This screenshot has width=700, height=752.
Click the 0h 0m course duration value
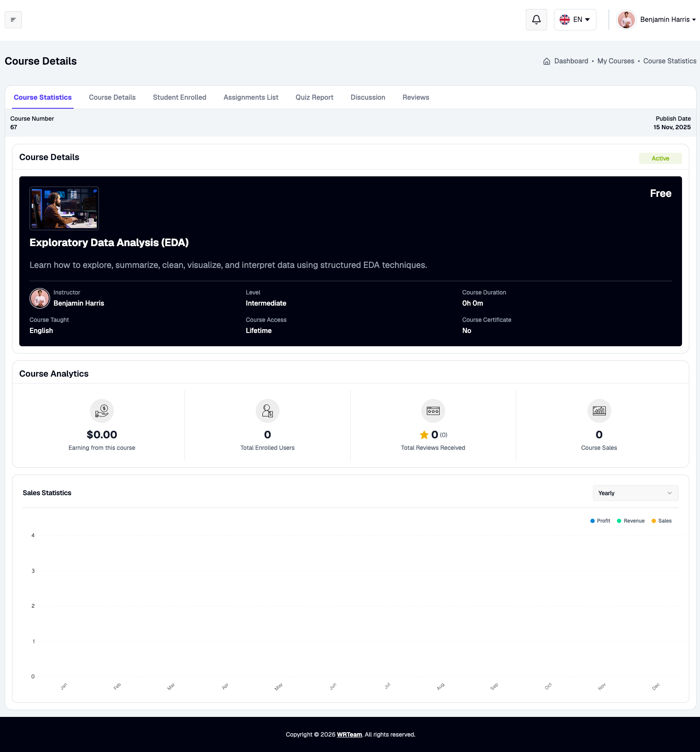(473, 303)
